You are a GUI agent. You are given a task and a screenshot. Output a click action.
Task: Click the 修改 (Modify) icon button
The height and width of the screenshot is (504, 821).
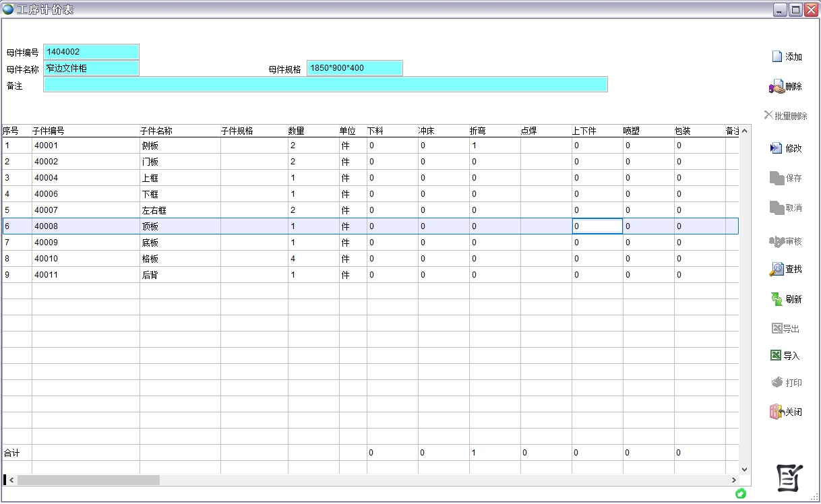pos(786,148)
